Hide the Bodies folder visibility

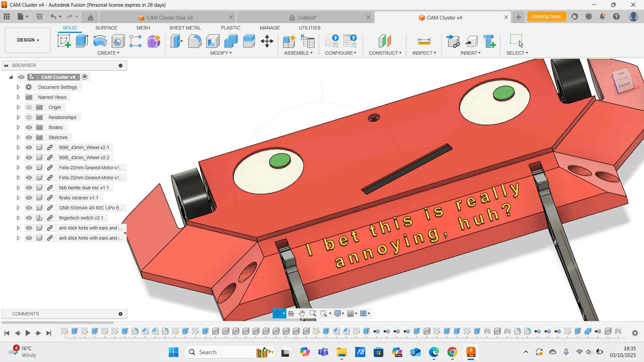point(29,127)
